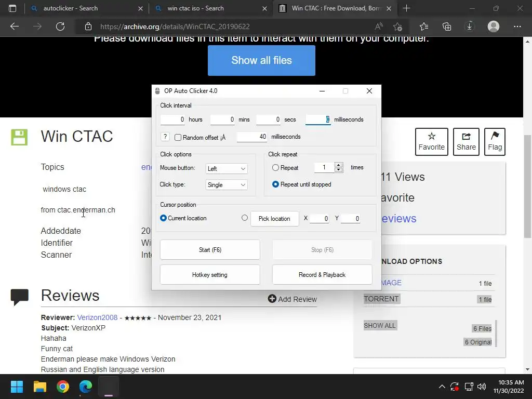The width and height of the screenshot is (532, 399).
Task: Open Edge tab actions menu icon
Action: 12,8
